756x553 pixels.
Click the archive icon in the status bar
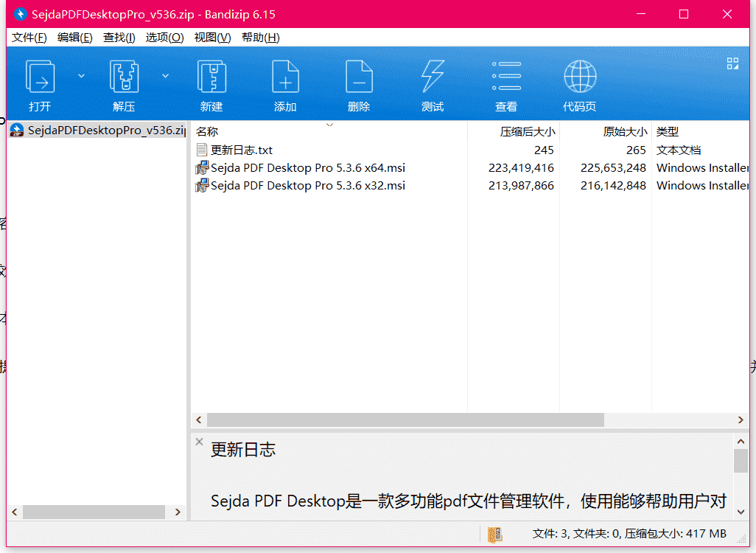coord(494,534)
